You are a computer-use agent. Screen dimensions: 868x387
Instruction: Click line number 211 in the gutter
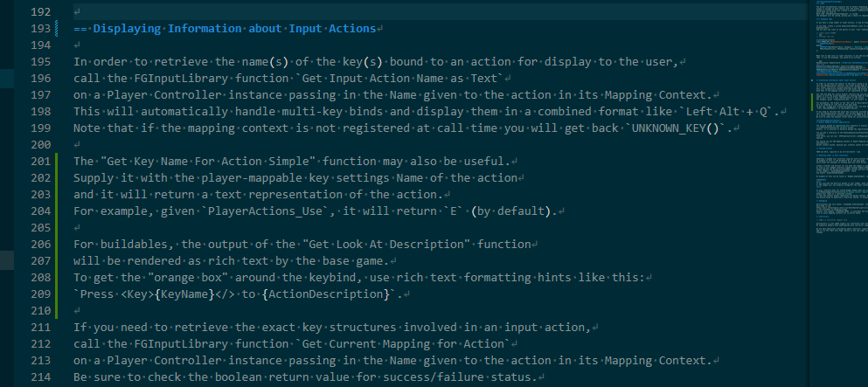pos(41,327)
